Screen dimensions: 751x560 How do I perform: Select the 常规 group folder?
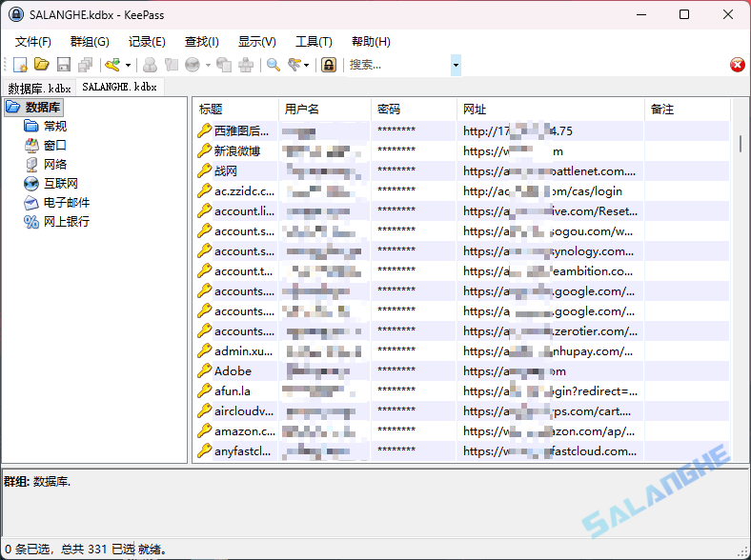pos(54,127)
